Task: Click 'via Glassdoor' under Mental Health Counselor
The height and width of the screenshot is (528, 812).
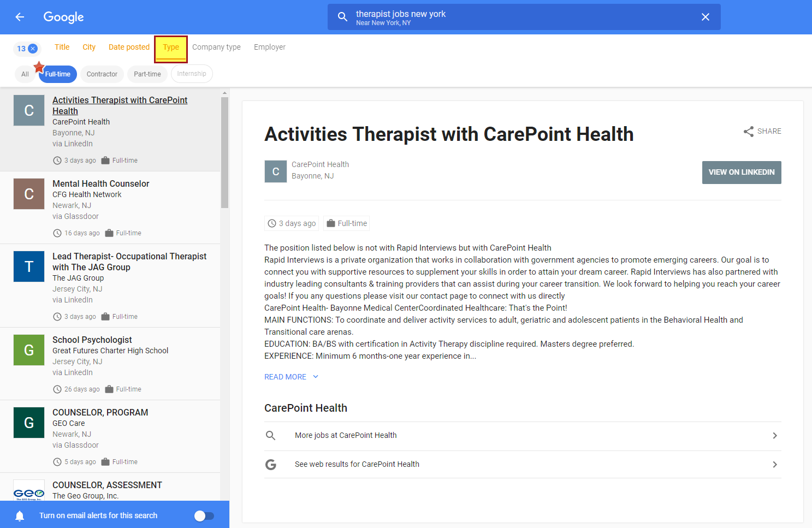Action: (x=75, y=216)
